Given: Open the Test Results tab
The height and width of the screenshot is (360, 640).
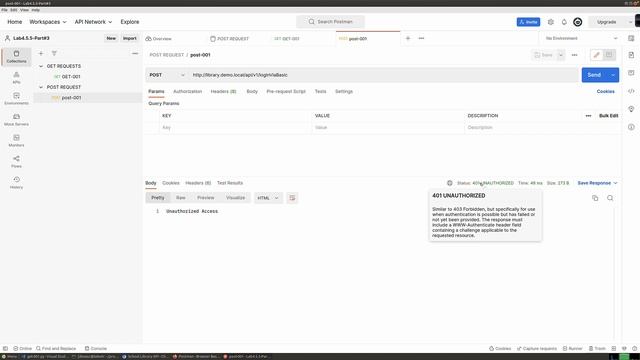Looking at the screenshot, I should tap(230, 183).
